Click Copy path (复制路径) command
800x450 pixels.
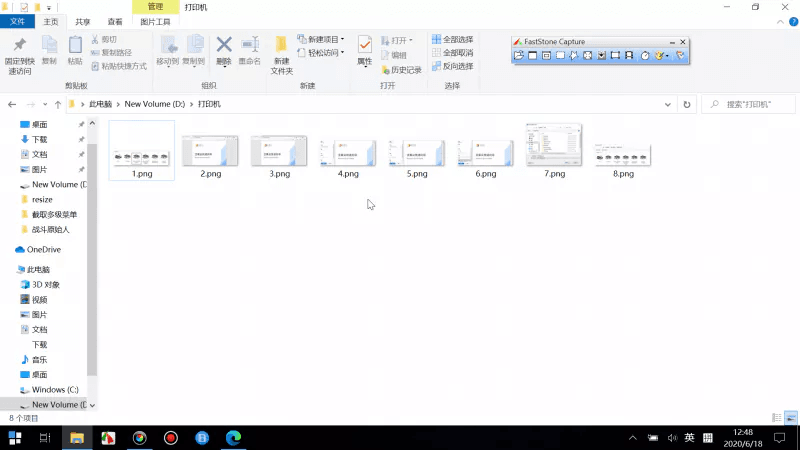[x=111, y=53]
